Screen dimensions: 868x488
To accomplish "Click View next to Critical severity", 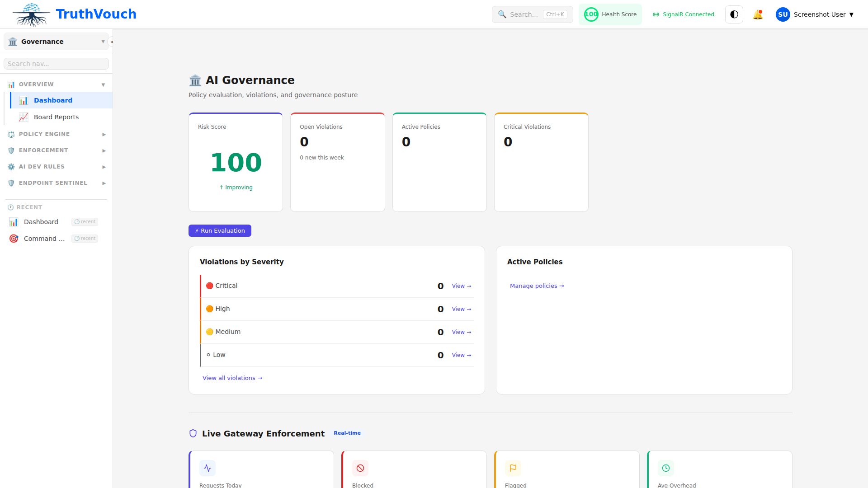I will 461,286.
